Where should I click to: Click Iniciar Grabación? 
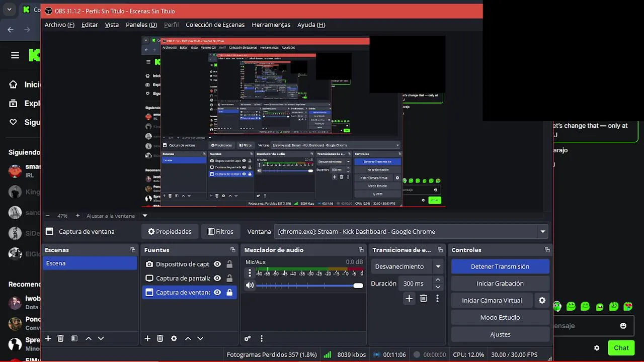[x=500, y=284]
